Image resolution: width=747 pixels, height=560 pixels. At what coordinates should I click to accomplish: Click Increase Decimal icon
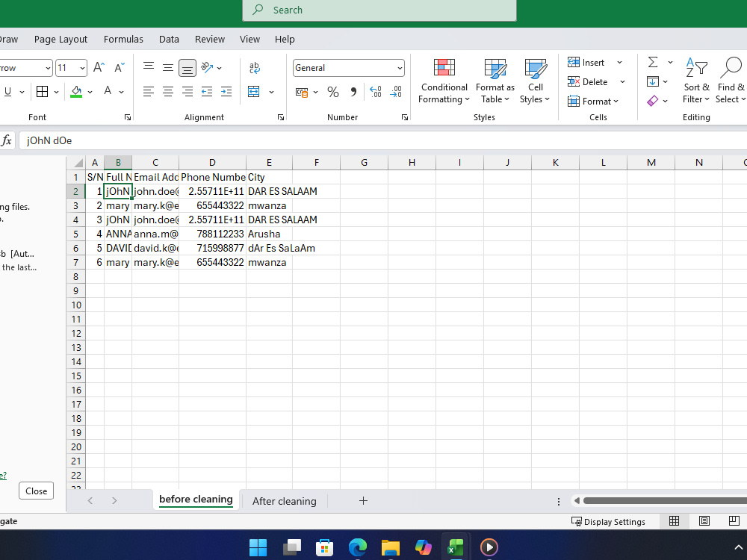coord(376,92)
